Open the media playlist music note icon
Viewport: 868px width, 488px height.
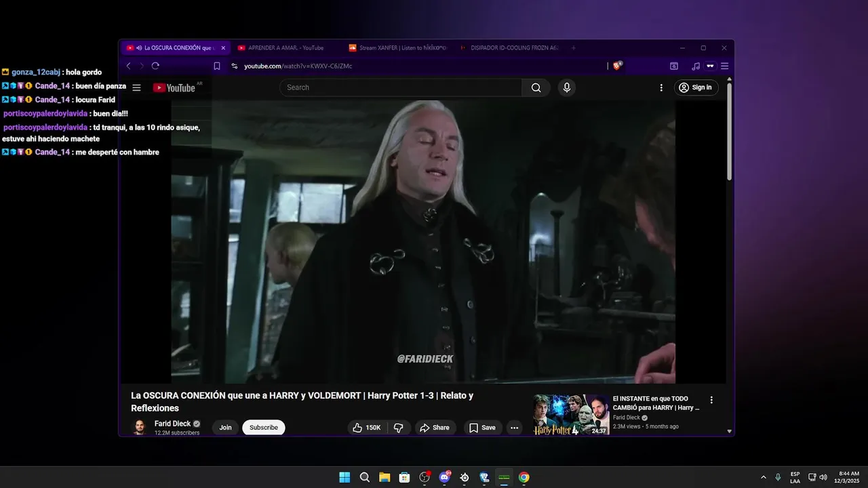click(696, 66)
